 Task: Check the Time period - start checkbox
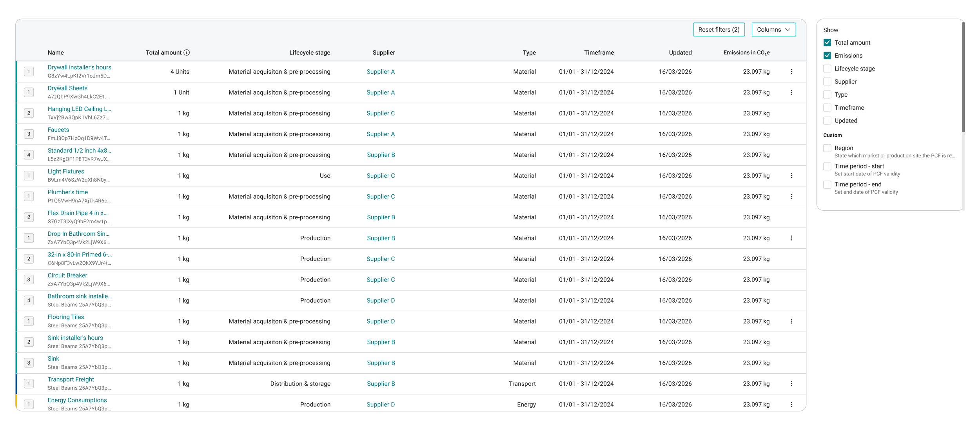point(827,166)
